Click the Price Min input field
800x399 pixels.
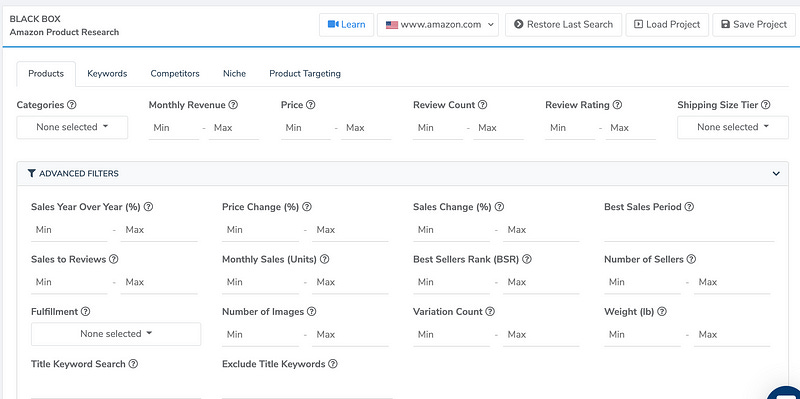tap(306, 128)
